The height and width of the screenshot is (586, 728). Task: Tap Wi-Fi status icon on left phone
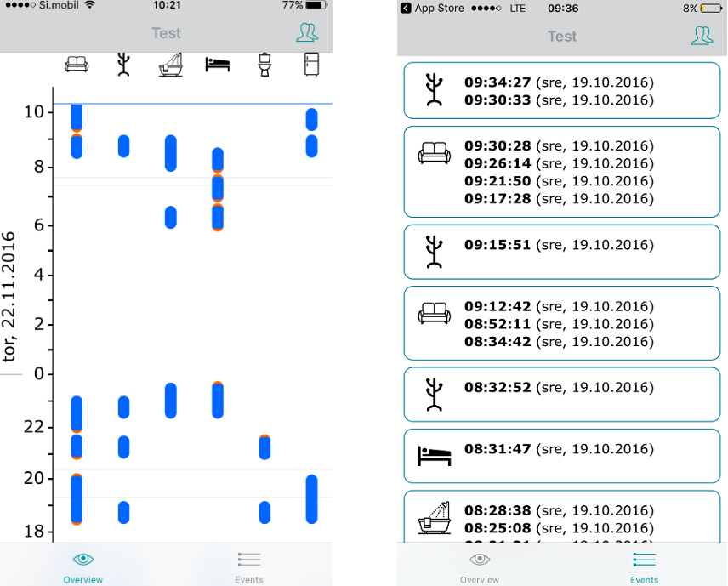coord(90,5)
